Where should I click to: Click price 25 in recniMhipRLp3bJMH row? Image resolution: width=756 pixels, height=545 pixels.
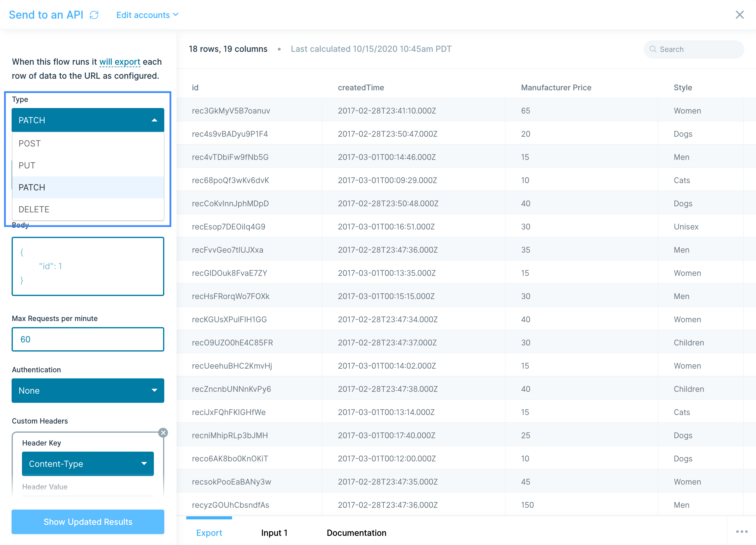[526, 435]
